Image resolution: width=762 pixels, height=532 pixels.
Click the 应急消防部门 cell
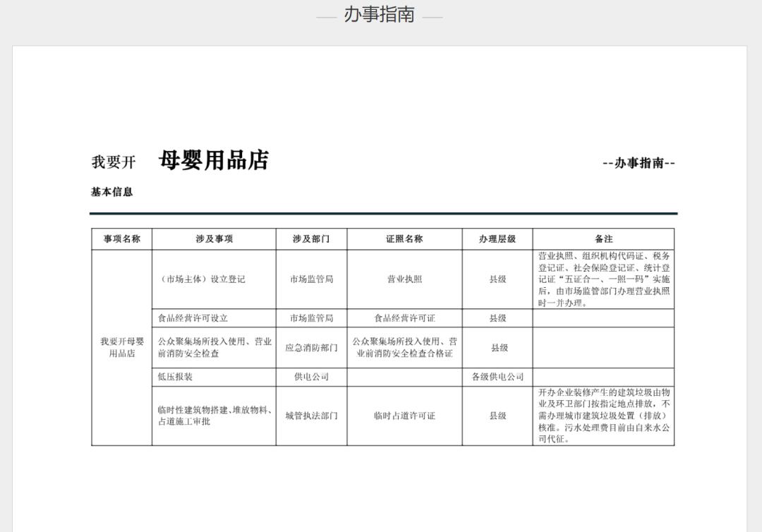pyautogui.click(x=313, y=349)
